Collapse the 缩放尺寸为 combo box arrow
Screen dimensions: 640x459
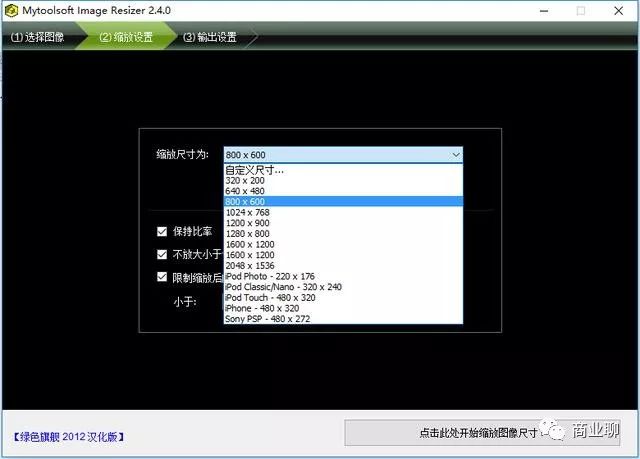pos(456,155)
